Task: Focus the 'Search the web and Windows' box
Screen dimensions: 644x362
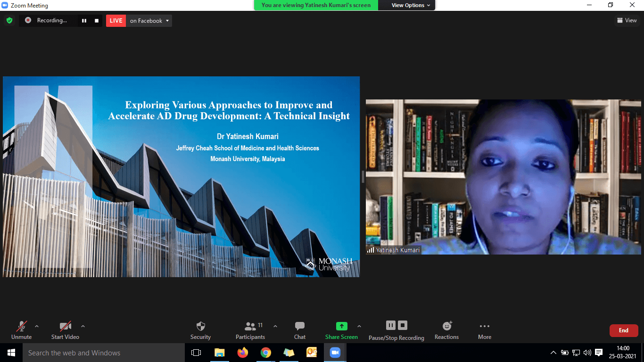Action: (103, 353)
